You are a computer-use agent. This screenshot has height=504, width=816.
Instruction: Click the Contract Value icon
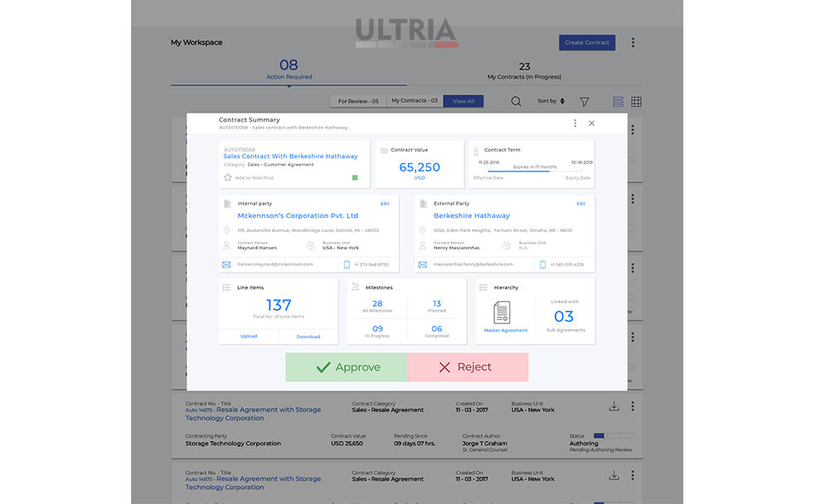click(x=384, y=150)
